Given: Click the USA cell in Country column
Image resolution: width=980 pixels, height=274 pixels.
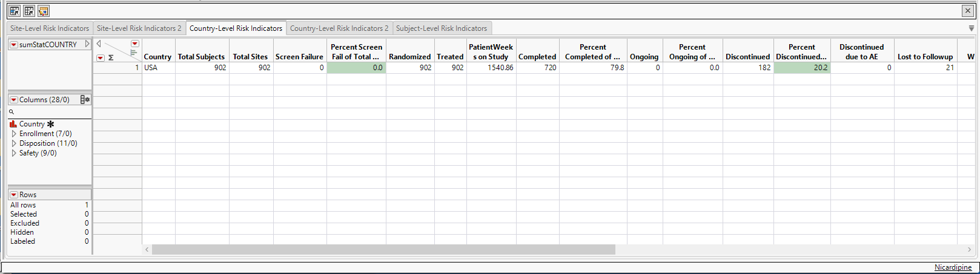Looking at the screenshot, I should tap(159, 68).
